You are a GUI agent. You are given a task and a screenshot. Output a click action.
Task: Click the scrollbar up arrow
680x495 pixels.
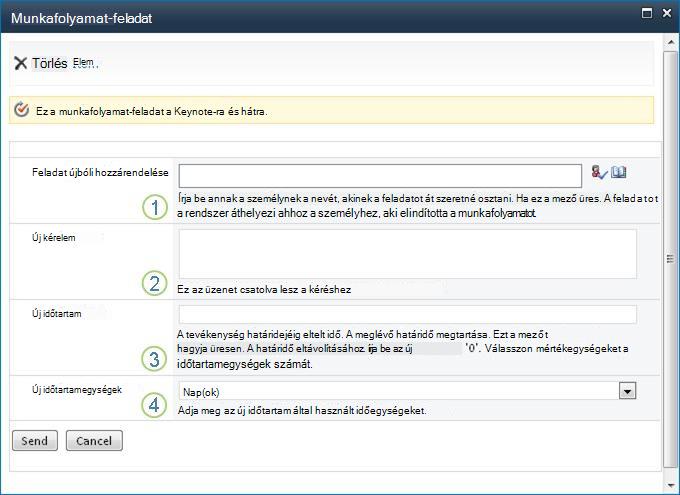tap(670, 43)
